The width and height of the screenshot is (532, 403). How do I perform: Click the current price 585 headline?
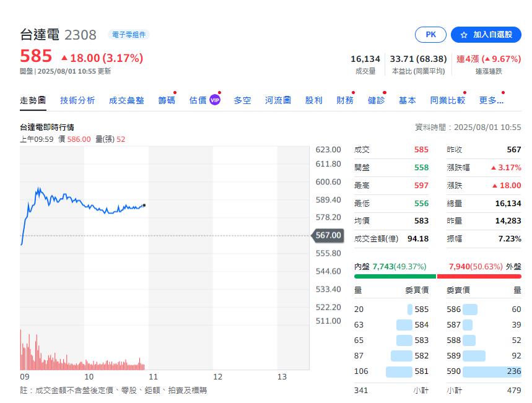pos(36,56)
